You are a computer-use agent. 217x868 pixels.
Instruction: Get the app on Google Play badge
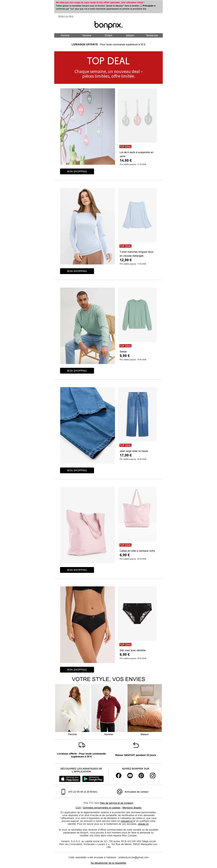(93, 779)
